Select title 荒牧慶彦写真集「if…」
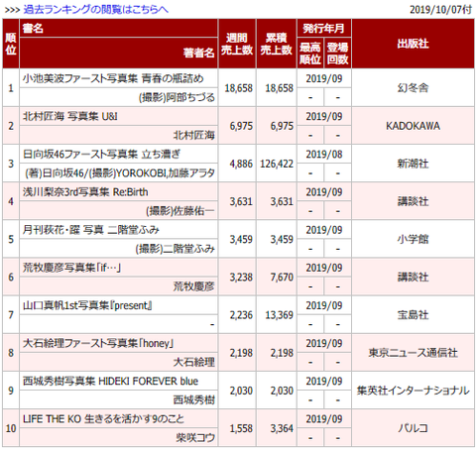The width and height of the screenshot is (476, 451). coord(71,268)
